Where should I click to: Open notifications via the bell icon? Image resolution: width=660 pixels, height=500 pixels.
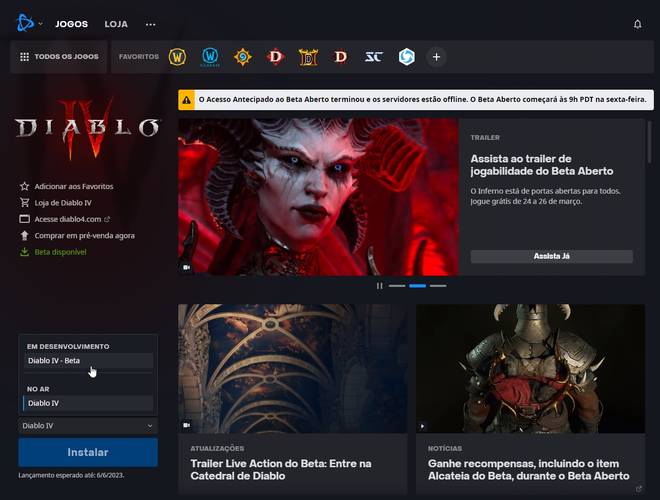637,24
